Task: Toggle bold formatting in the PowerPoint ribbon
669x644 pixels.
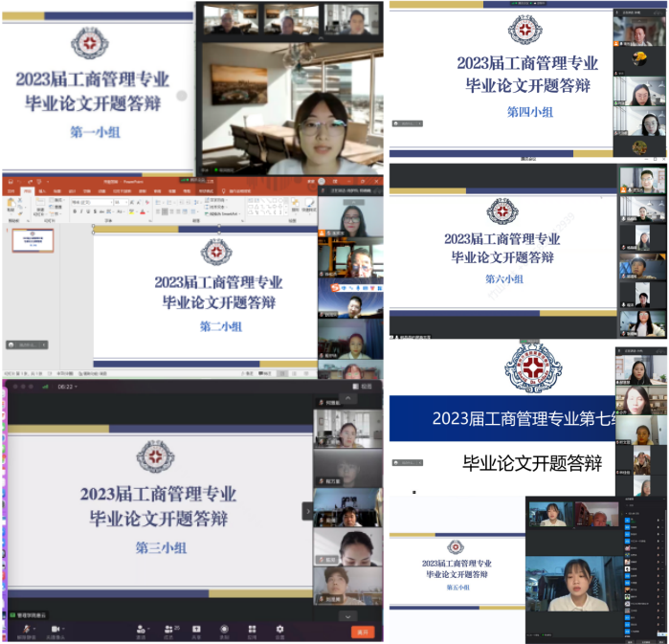Action: point(74,211)
